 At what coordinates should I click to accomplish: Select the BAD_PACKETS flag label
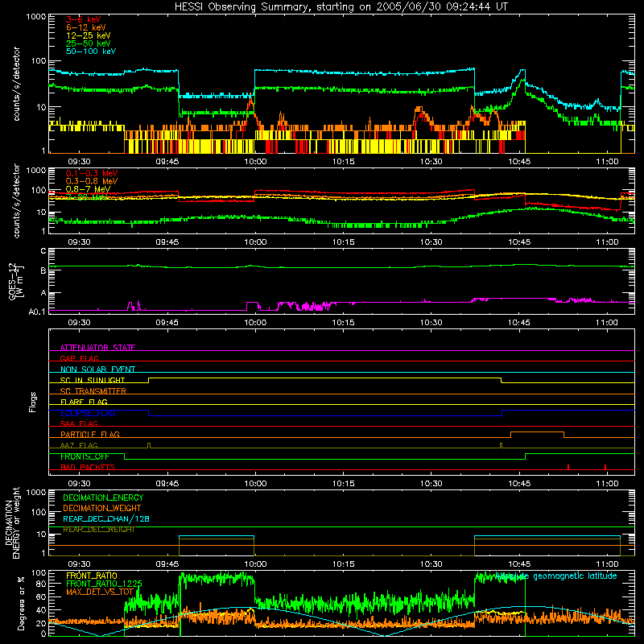point(88,467)
